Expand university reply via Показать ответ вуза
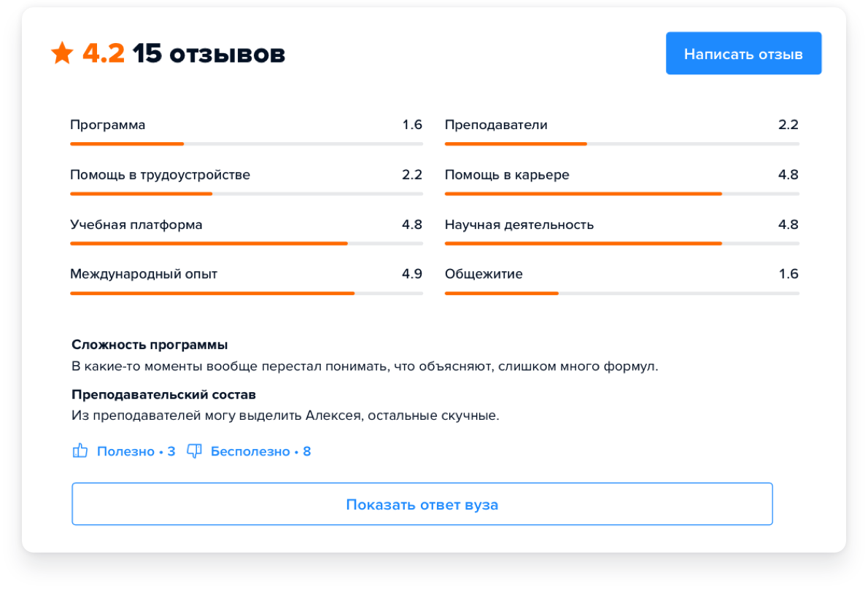Screen dimensions: 868x589 (422, 504)
